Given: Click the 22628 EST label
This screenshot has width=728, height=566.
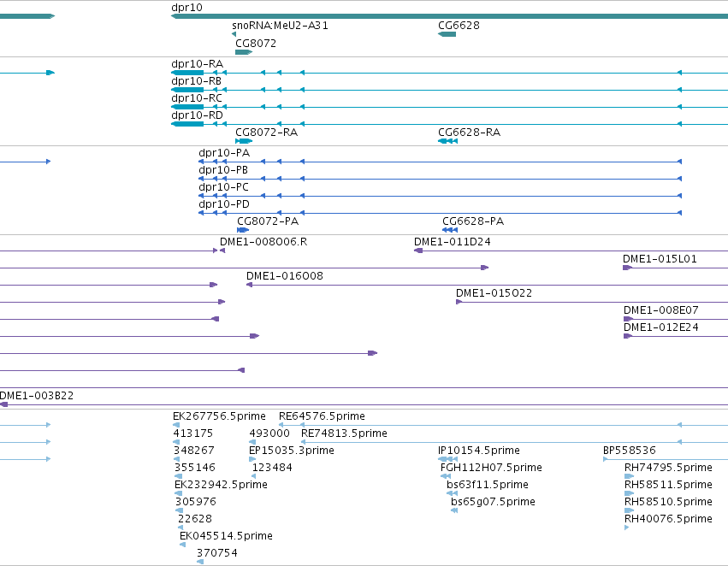Looking at the screenshot, I should (195, 519).
